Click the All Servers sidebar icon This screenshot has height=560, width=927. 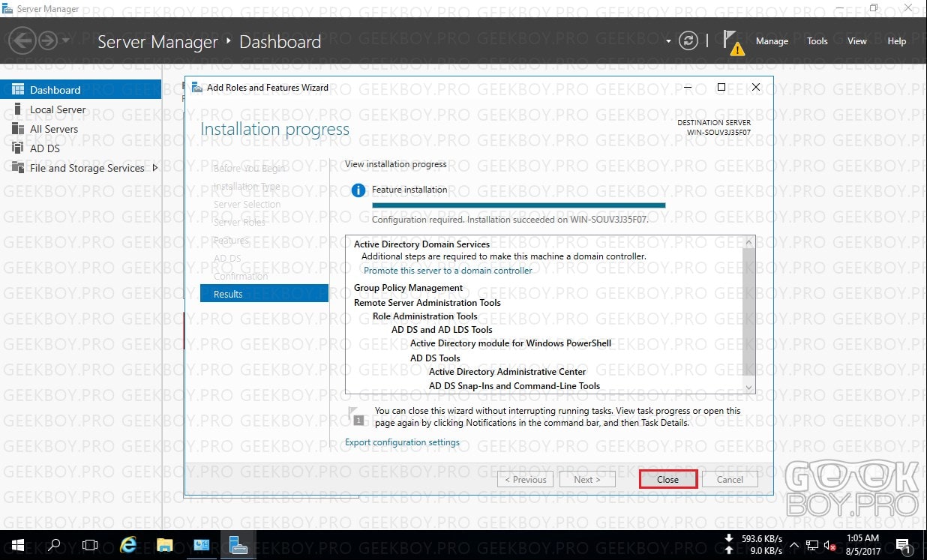pos(17,129)
